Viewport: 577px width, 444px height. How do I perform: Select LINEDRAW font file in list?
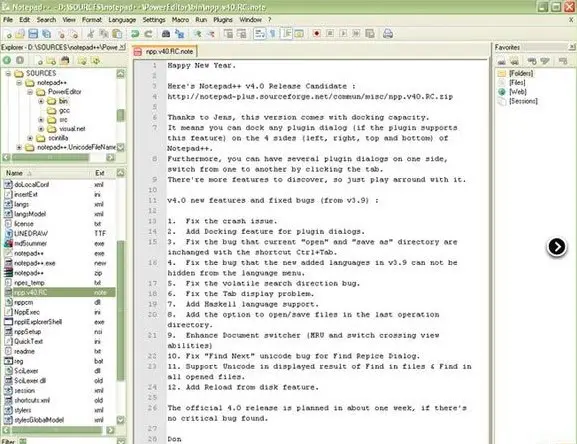tap(31, 234)
